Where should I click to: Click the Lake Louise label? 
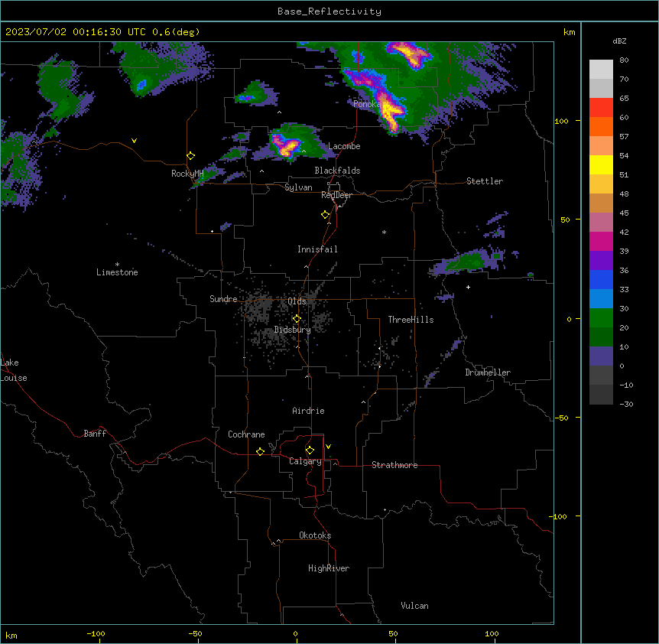13,370
